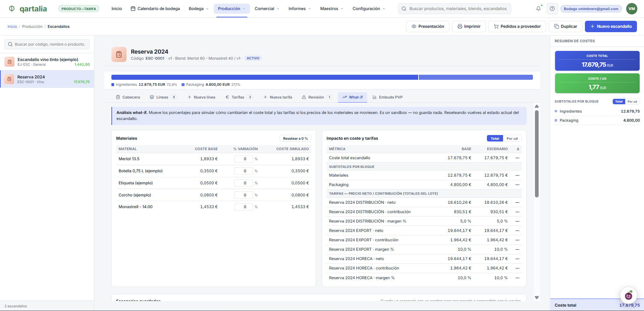This screenshot has width=644, height=311.
Task: Click the plus icon on Nuevo escandallo
Action: pos(592,26)
